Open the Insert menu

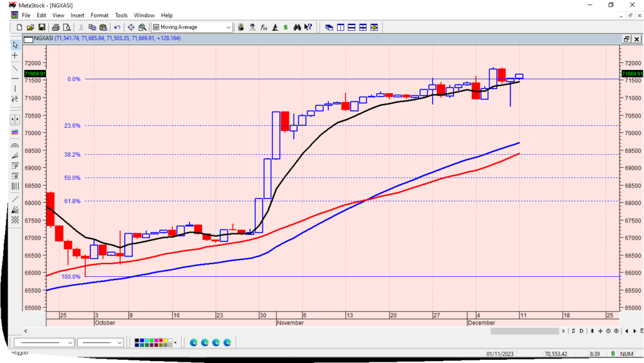pyautogui.click(x=77, y=15)
